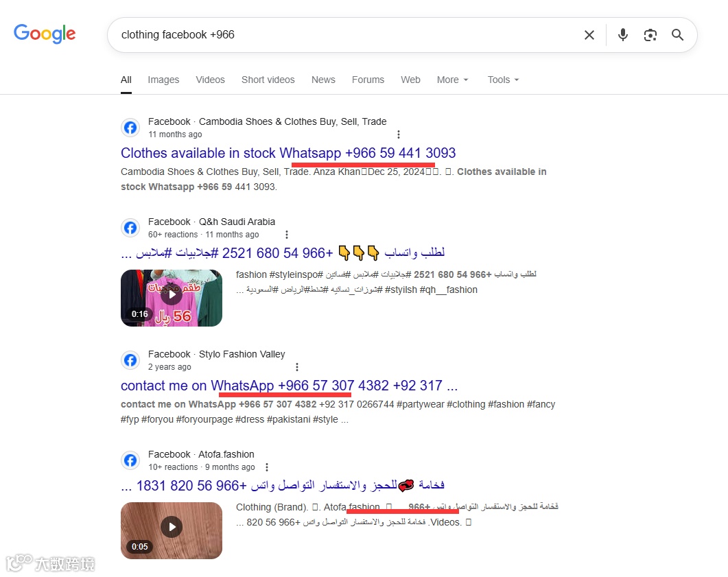Screen dimensions: 728x577
Task: Open options menu for Atofa.fashion result
Action: point(266,467)
